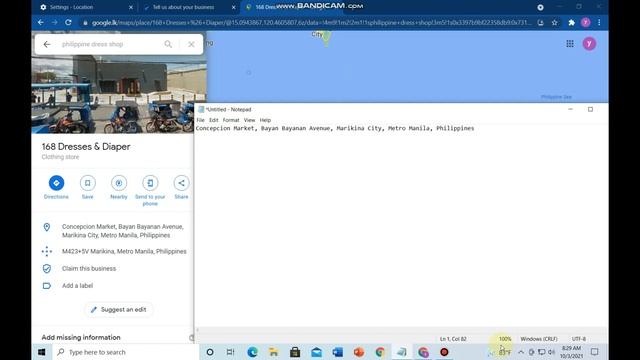Click plus code M423+5V Marikina

[124, 251]
